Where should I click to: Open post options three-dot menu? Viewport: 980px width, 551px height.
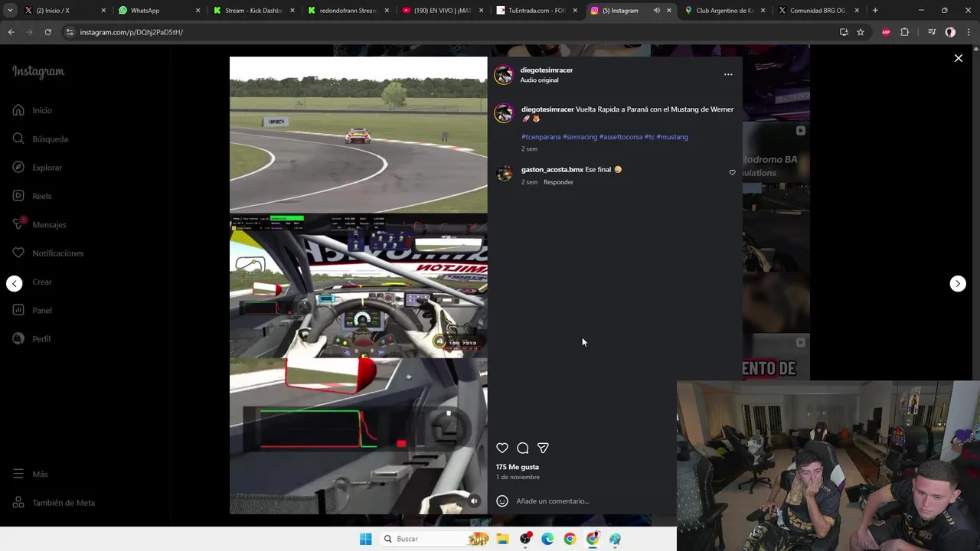point(728,74)
